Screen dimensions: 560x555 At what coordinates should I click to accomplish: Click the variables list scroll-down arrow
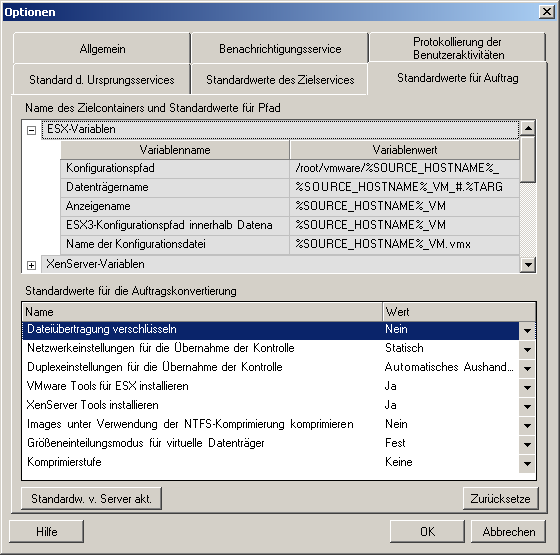[528, 265]
